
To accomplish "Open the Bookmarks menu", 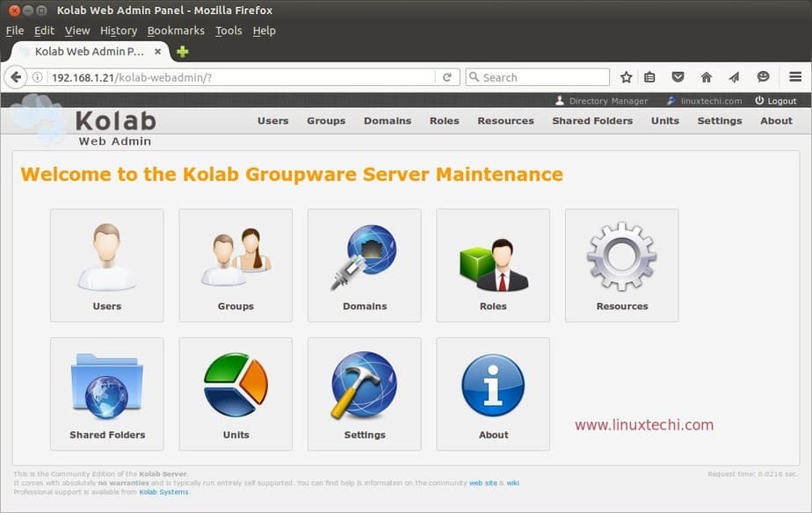I will point(176,31).
